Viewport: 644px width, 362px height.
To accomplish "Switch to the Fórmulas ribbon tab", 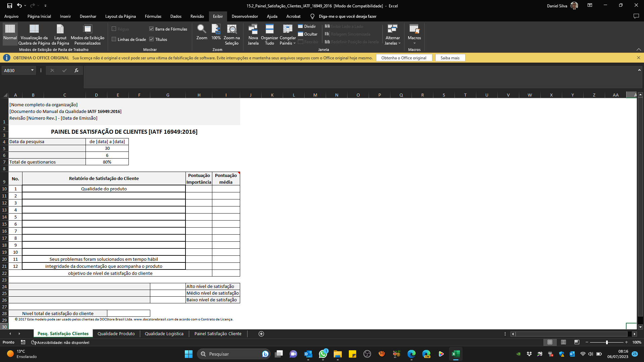I will click(x=153, y=16).
